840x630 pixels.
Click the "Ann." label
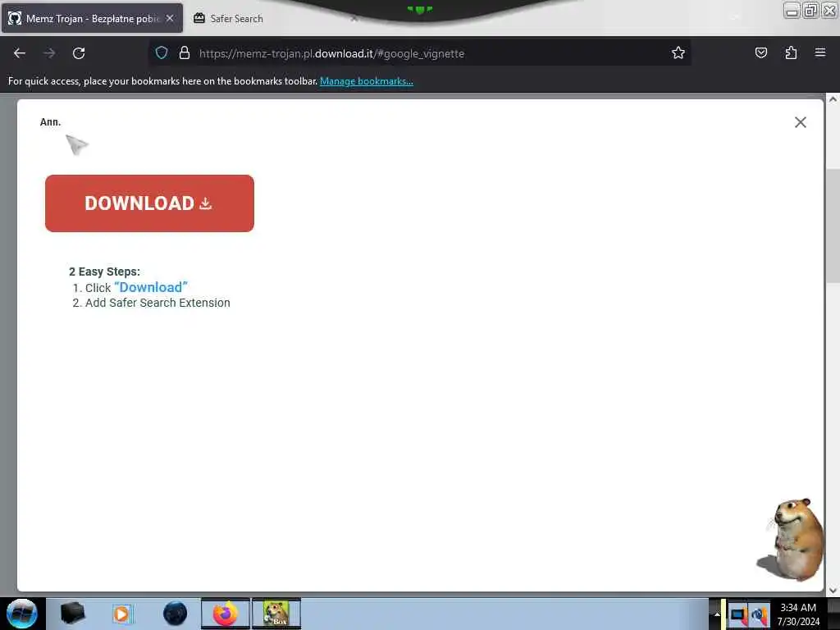tap(50, 122)
